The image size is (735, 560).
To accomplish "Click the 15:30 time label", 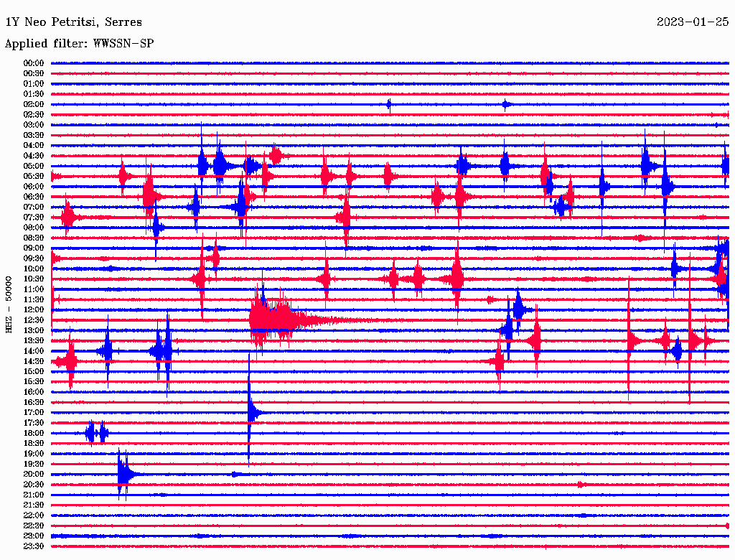I will (33, 382).
